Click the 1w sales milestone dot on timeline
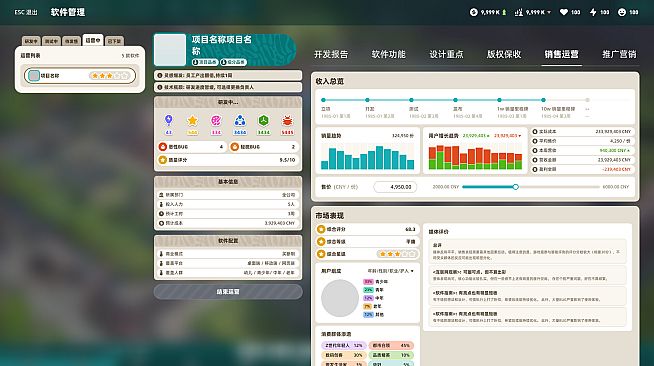Viewport: 654px width, 366px height. click(x=499, y=100)
